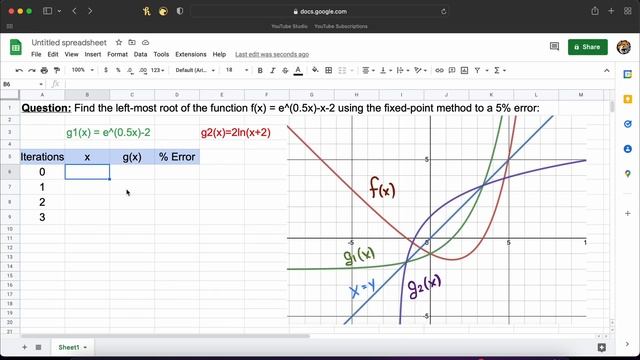640x360 pixels.
Task: Decrease decimal places icon
Action: tap(130, 70)
